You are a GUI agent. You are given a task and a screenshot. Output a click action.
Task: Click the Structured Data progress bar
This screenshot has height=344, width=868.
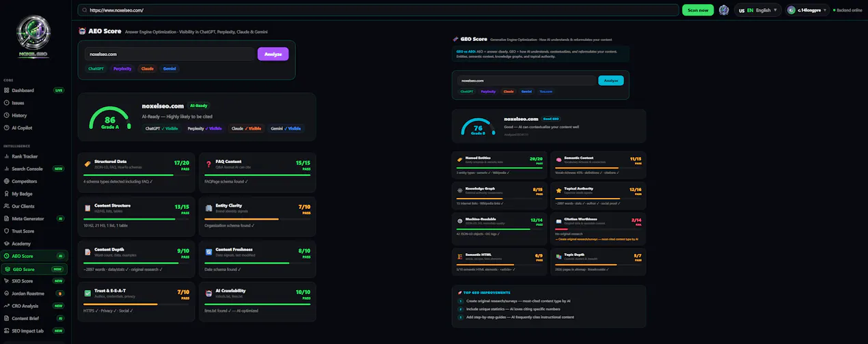[x=136, y=175]
